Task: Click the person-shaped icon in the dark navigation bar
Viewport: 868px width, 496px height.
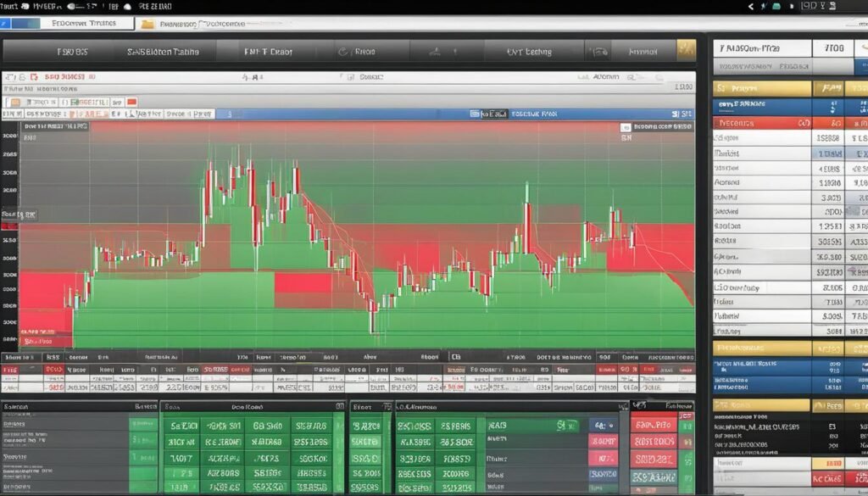Action: (435, 52)
